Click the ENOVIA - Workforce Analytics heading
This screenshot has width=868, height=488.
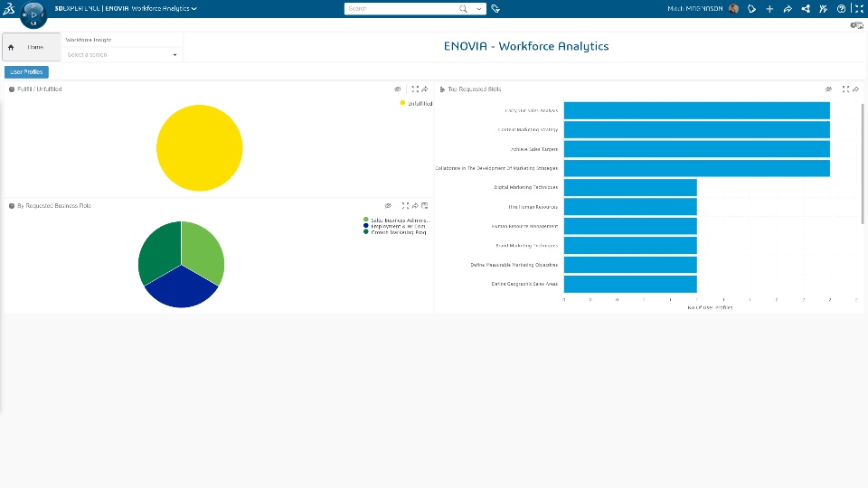click(526, 46)
